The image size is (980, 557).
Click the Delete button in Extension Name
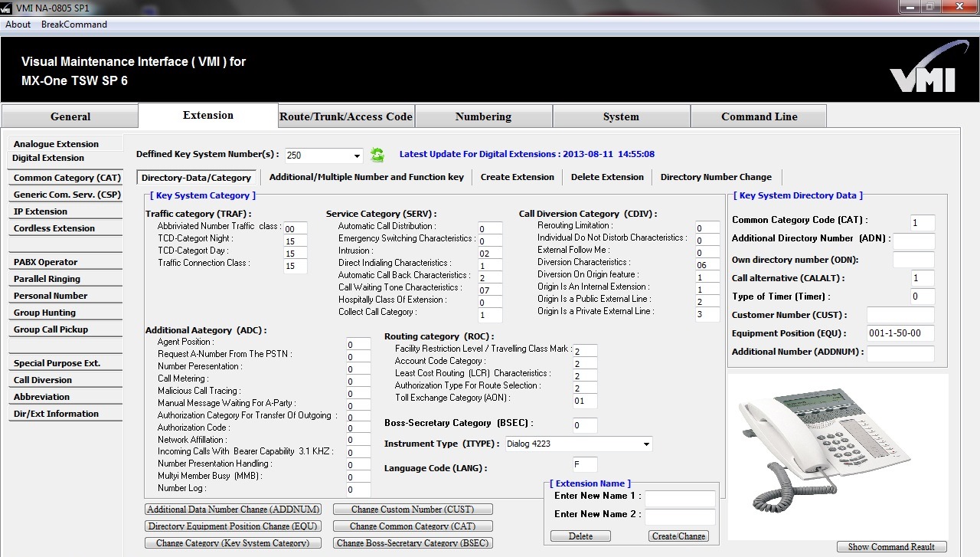coord(580,536)
